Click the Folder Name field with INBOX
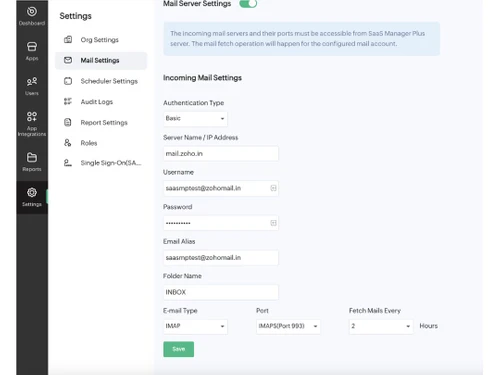500x375 pixels. pos(221,292)
